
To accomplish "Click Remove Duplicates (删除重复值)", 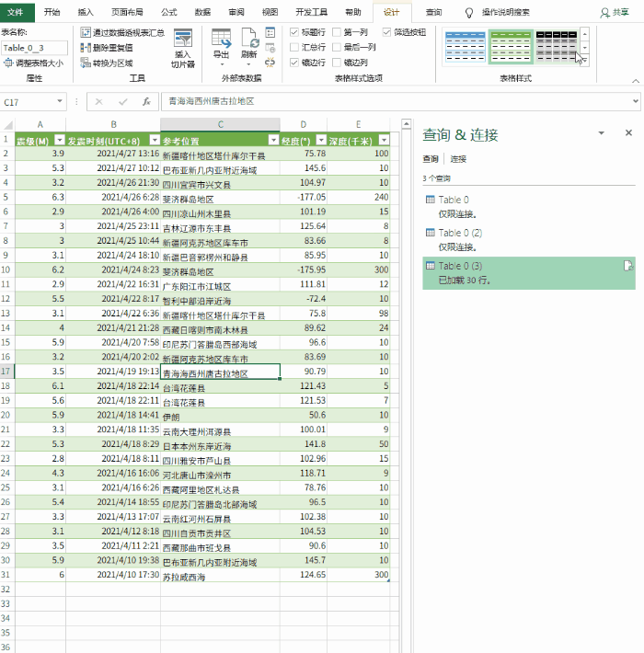I will click(107, 48).
